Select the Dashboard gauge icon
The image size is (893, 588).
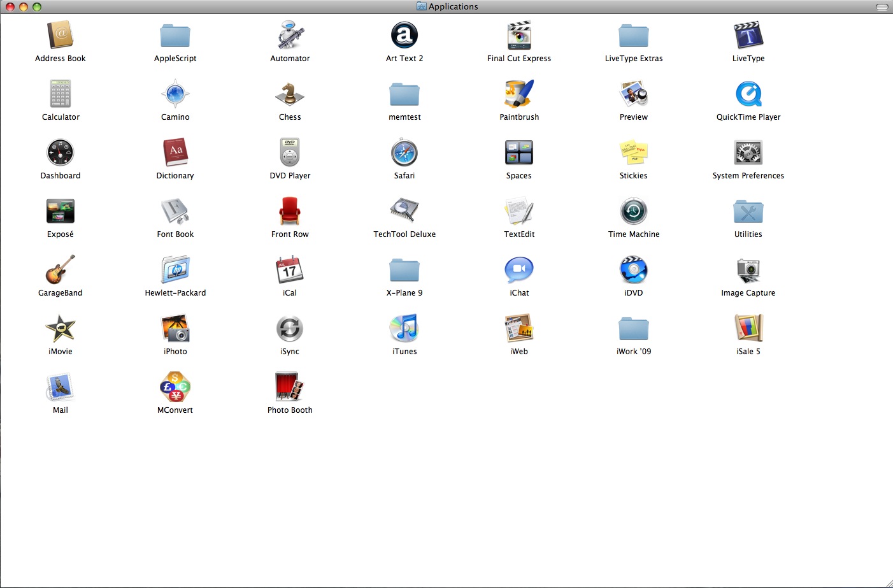tap(61, 152)
